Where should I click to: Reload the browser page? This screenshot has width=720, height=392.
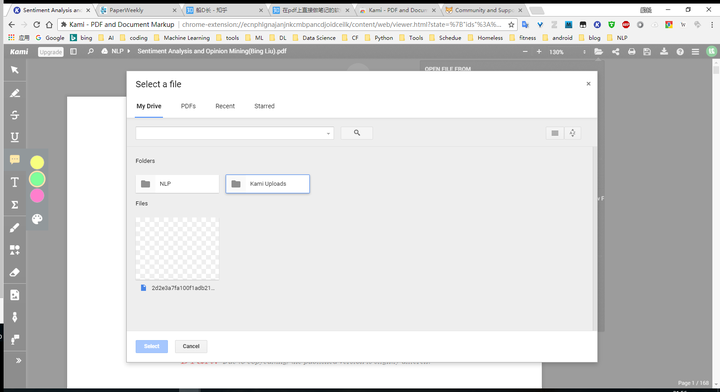pos(37,25)
